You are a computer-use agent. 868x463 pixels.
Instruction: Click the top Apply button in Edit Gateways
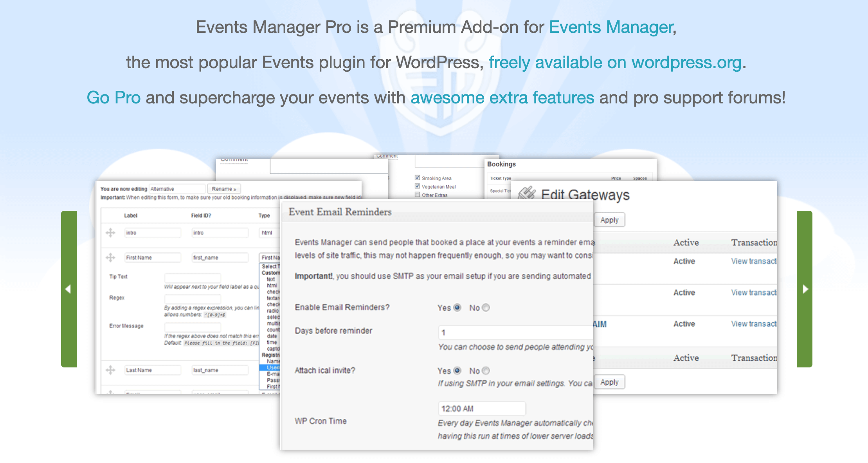point(609,220)
